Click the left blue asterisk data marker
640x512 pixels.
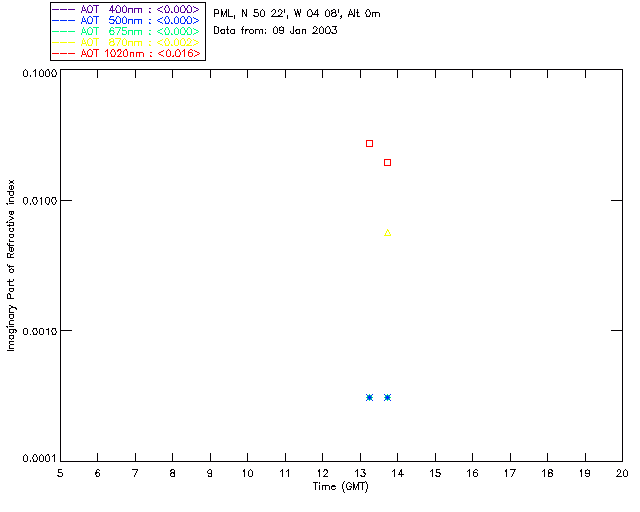(x=369, y=397)
